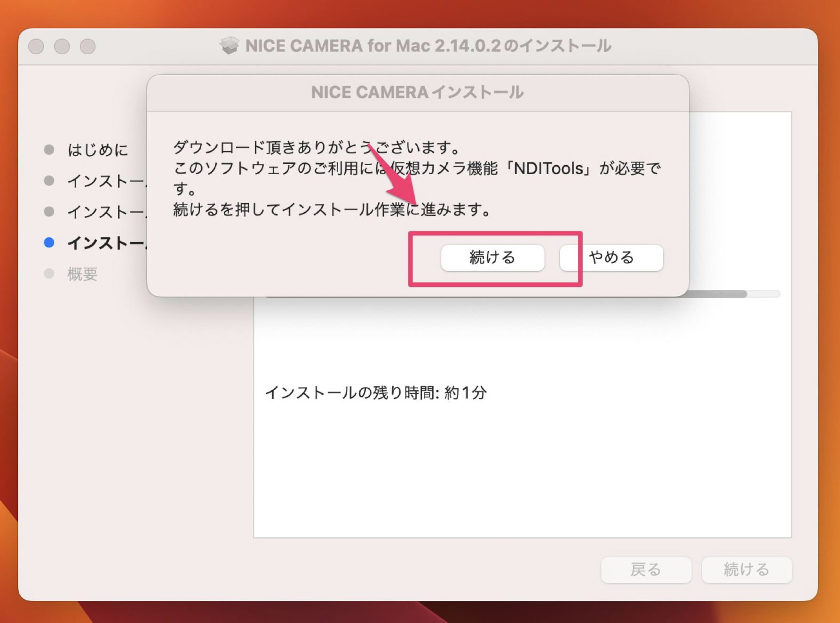Image resolution: width=840 pixels, height=623 pixels.
Task: Click the NICE CAMERAインストール dialog title
Action: pyautogui.click(x=417, y=92)
